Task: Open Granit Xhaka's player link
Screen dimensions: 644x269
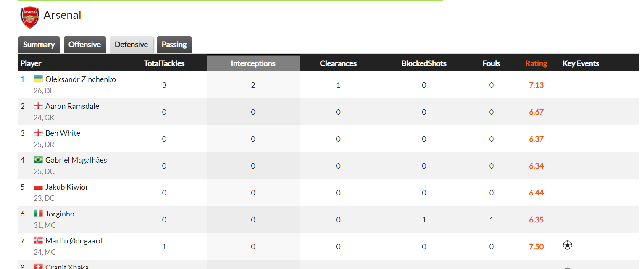Action: point(67,266)
